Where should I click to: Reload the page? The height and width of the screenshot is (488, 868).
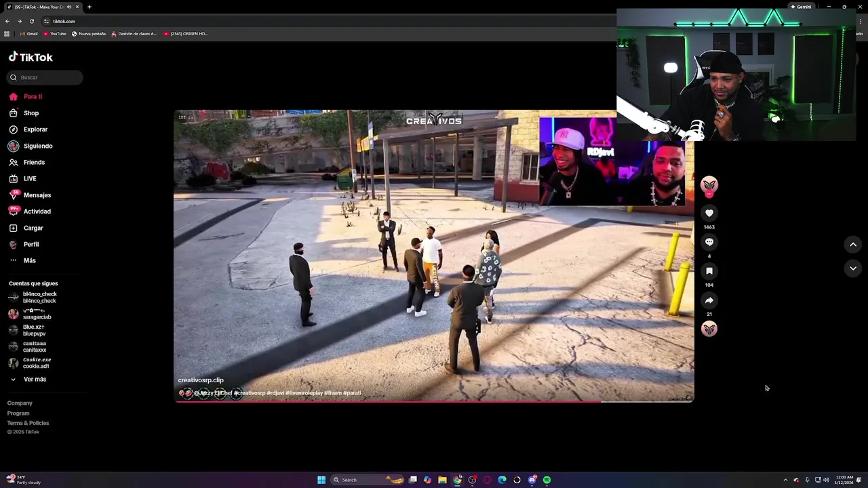(x=31, y=21)
